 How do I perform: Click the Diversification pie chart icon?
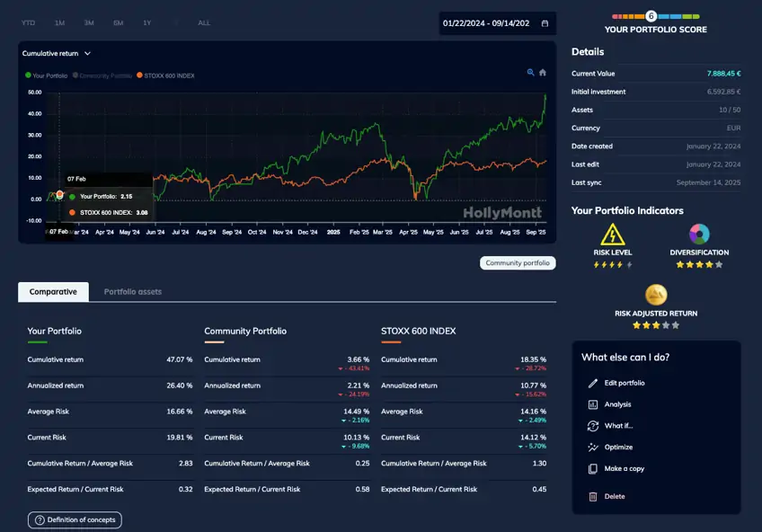(699, 235)
